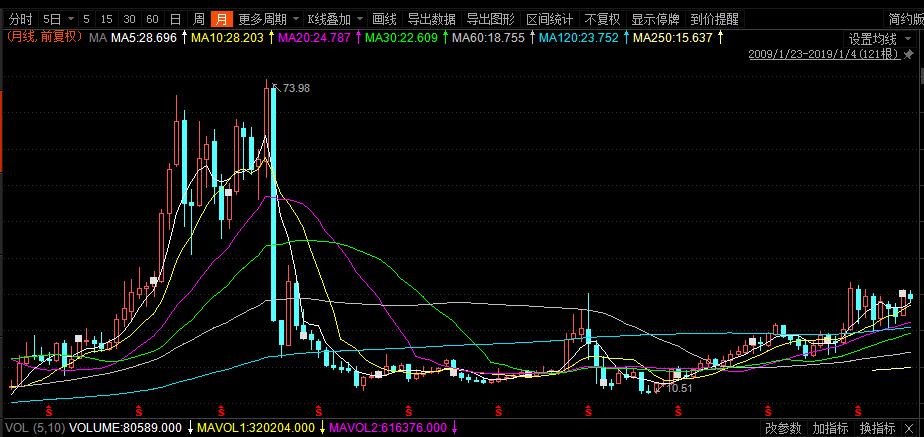Click the magenta MAVOL2:616376.000 readout

coord(388,428)
